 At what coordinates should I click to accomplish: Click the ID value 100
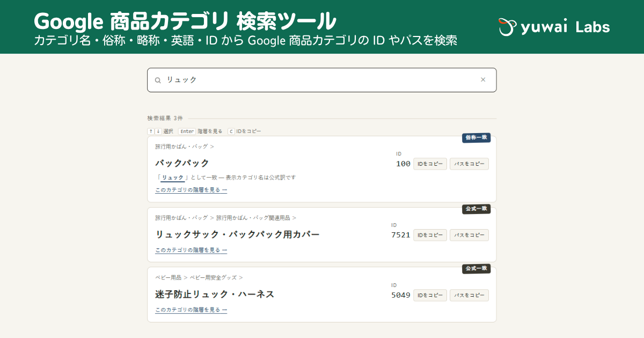pyautogui.click(x=403, y=164)
